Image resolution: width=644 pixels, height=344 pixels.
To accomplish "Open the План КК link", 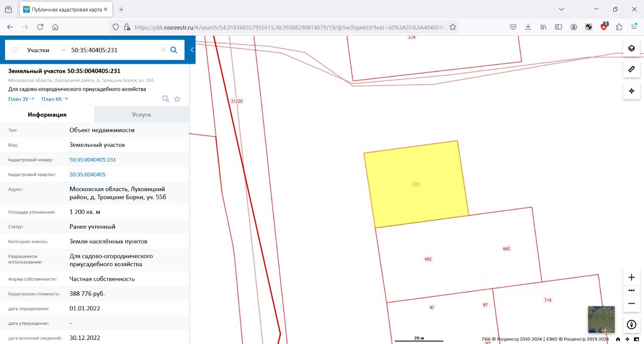I will point(54,99).
